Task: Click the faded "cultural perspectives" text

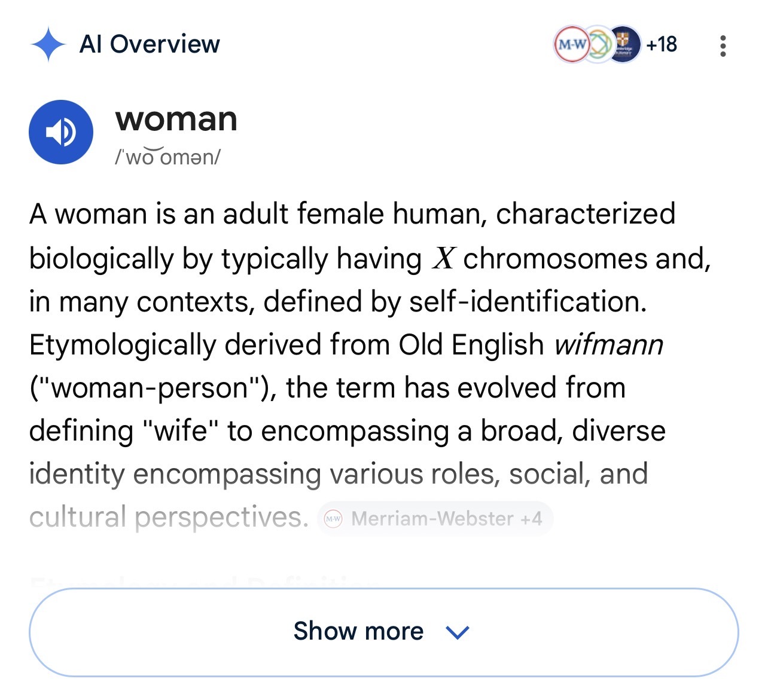Action: tap(169, 517)
